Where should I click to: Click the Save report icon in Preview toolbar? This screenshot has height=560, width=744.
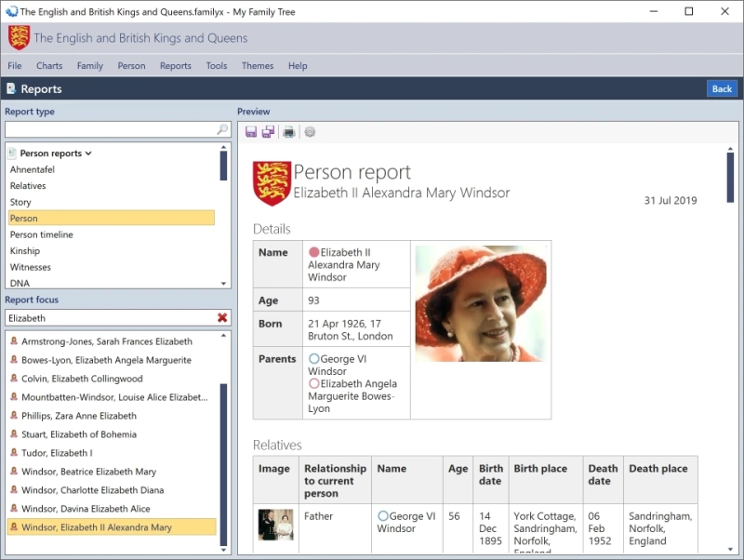(x=251, y=132)
